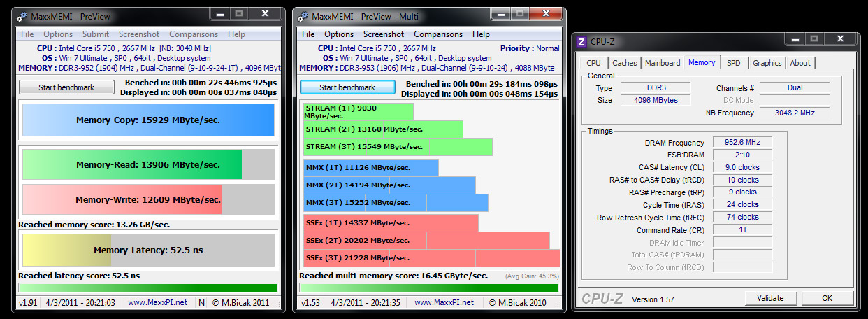Click the SSEx (2T) 20202 result bar
Screen dimensions: 868x319
click(x=426, y=241)
